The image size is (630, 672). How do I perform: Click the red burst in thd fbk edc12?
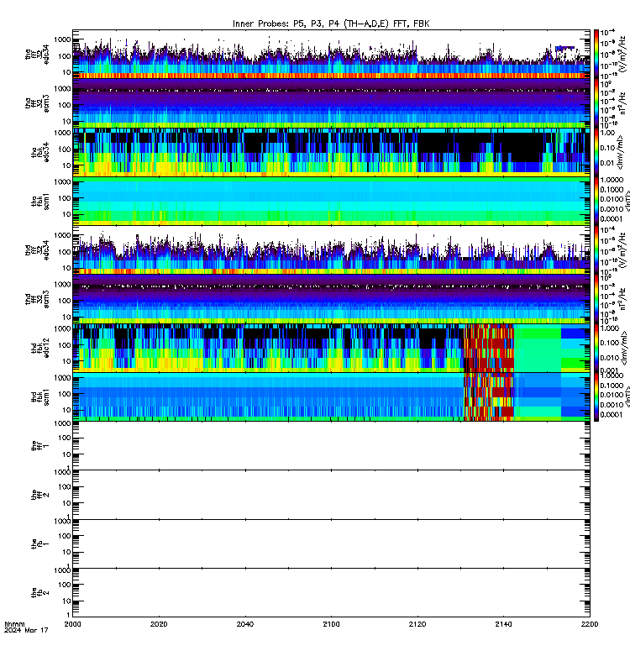489,348
